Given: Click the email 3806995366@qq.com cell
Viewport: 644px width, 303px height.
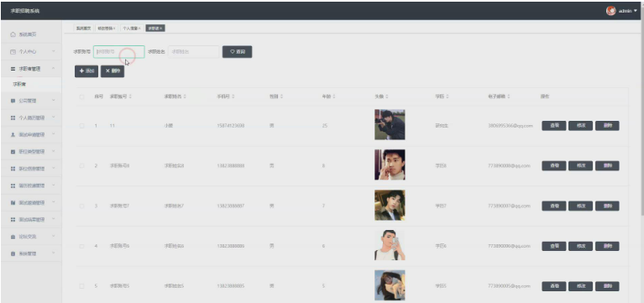Looking at the screenshot, I should tap(510, 126).
